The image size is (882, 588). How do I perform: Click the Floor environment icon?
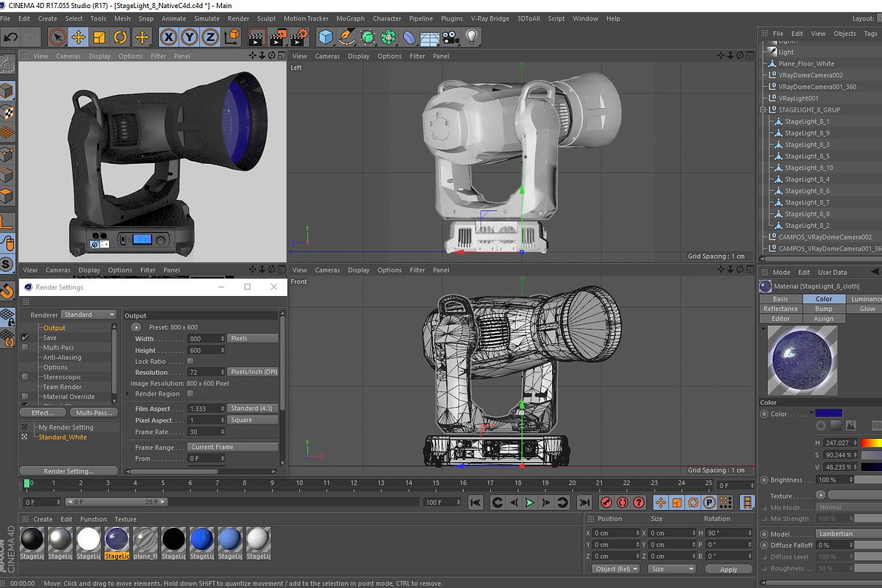(430, 37)
